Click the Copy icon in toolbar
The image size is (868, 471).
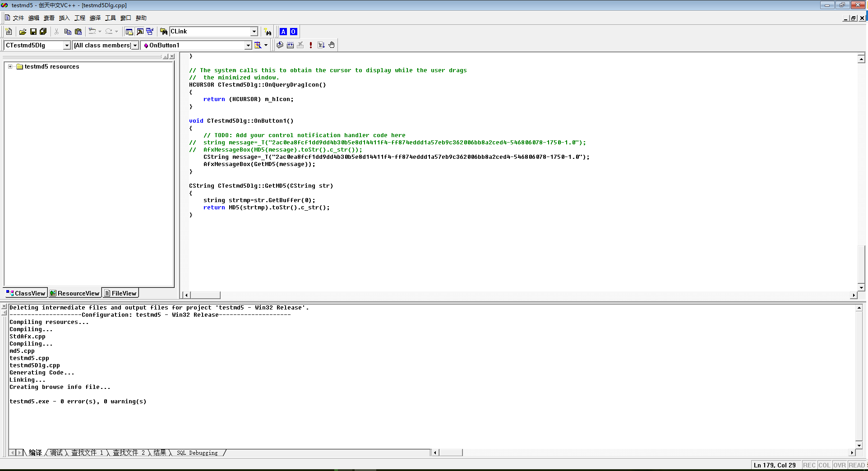point(68,32)
